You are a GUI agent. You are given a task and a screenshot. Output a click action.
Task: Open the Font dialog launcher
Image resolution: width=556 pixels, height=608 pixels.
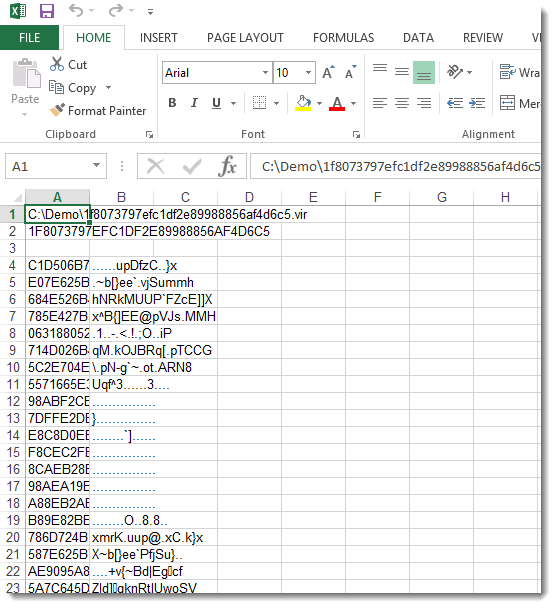pyautogui.click(x=356, y=135)
